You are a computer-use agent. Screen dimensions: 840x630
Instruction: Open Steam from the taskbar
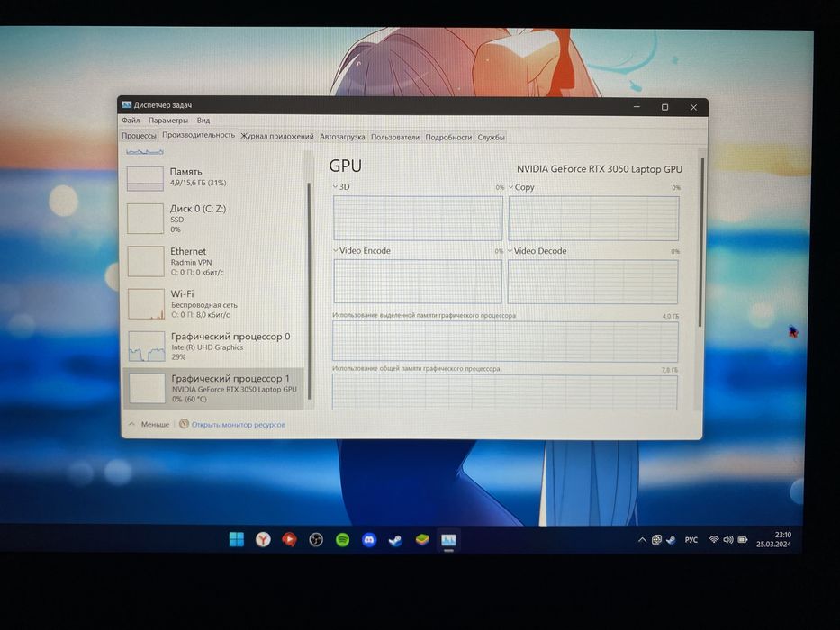(x=395, y=540)
